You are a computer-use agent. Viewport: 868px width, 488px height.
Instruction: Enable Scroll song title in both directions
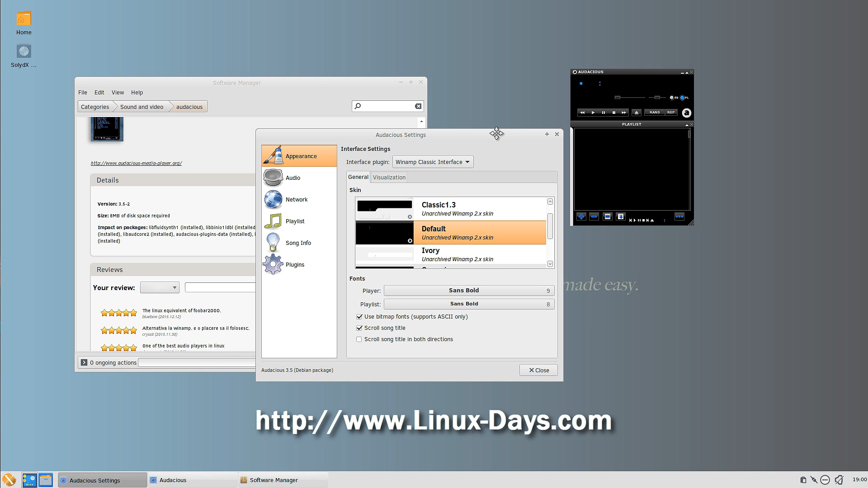point(359,339)
